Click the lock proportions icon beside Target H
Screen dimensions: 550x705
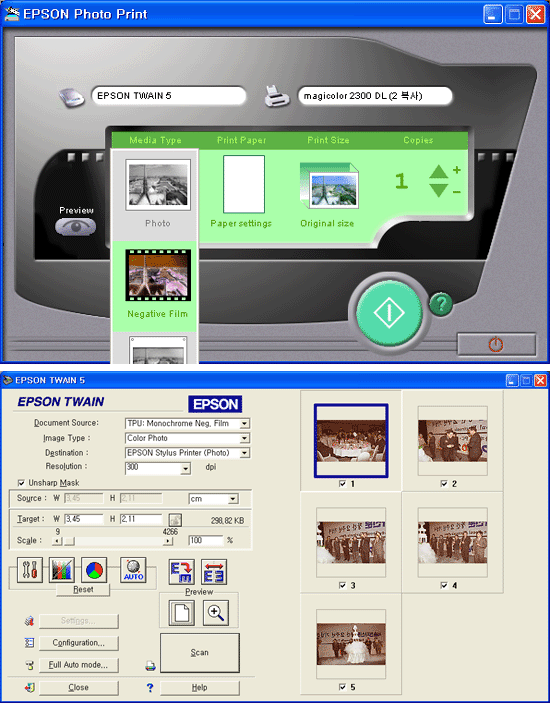click(x=175, y=520)
